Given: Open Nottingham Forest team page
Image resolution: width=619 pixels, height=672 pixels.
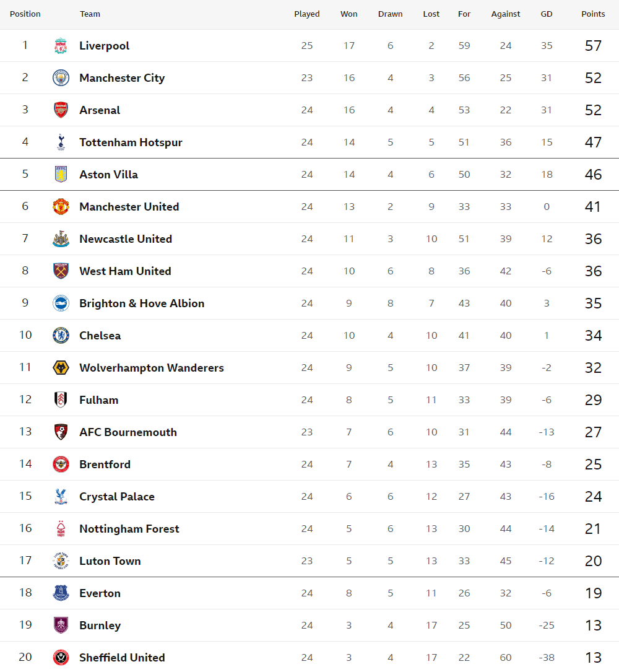Looking at the screenshot, I should [x=129, y=529].
